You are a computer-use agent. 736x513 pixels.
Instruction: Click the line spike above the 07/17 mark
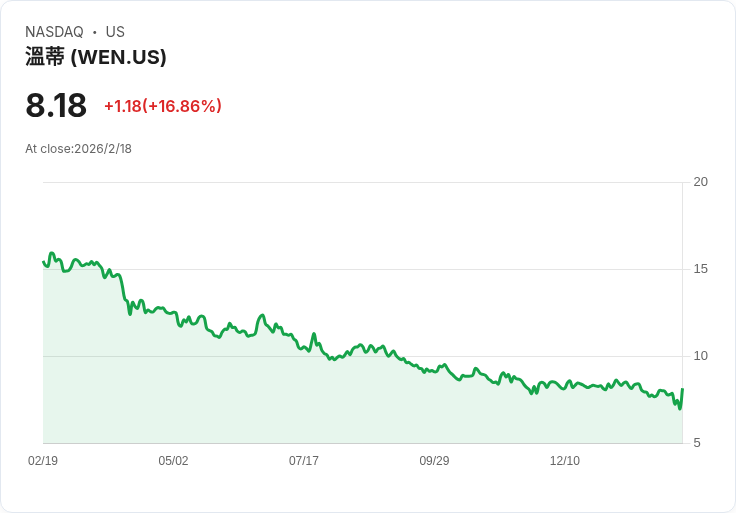(314, 334)
